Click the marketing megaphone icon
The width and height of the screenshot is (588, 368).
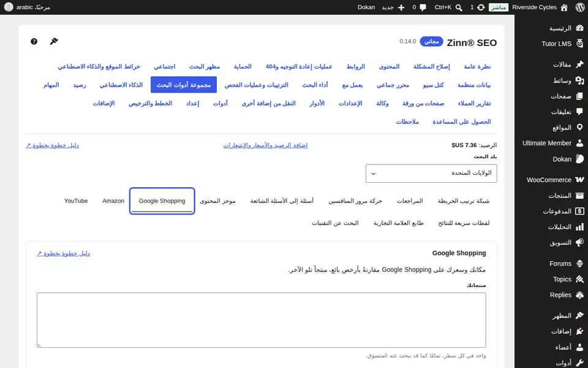click(x=580, y=242)
